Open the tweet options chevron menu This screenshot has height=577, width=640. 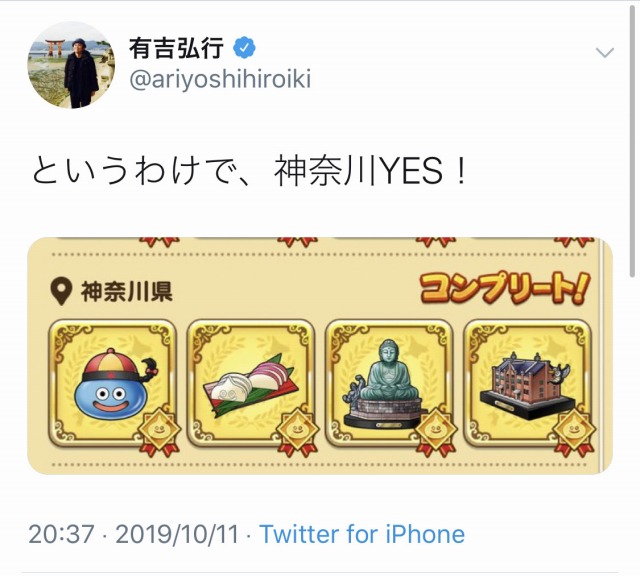604,53
